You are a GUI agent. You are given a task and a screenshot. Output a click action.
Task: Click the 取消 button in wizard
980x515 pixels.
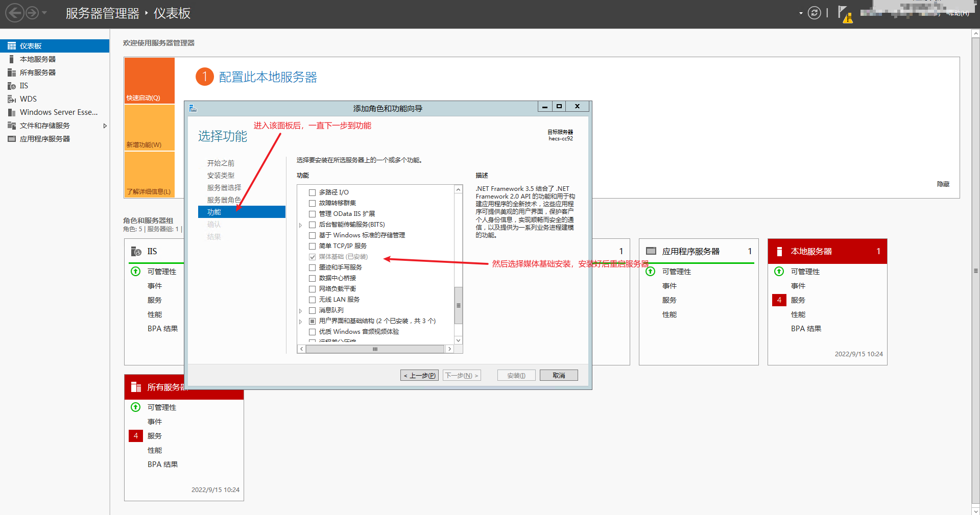click(x=559, y=375)
